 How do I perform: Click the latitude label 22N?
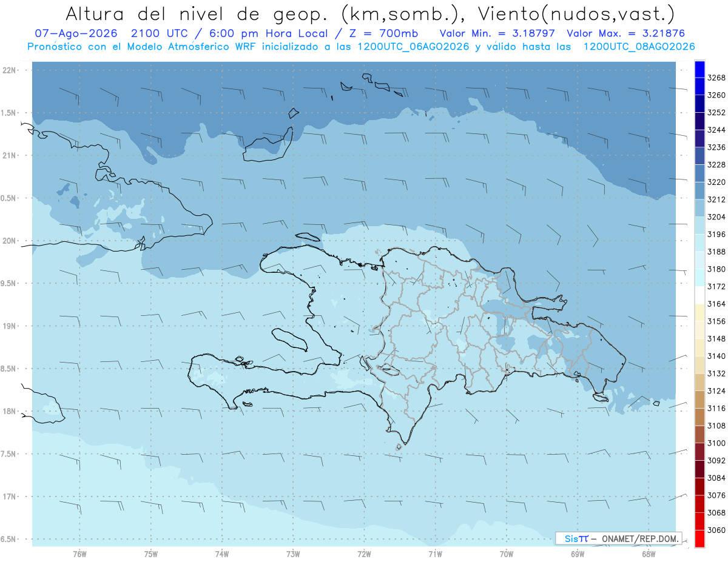(x=9, y=70)
